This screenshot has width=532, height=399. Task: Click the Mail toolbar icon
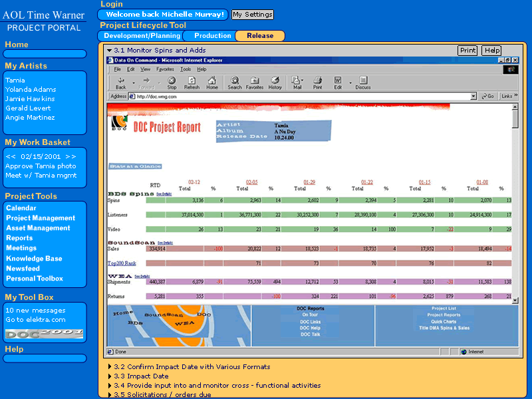click(x=297, y=80)
